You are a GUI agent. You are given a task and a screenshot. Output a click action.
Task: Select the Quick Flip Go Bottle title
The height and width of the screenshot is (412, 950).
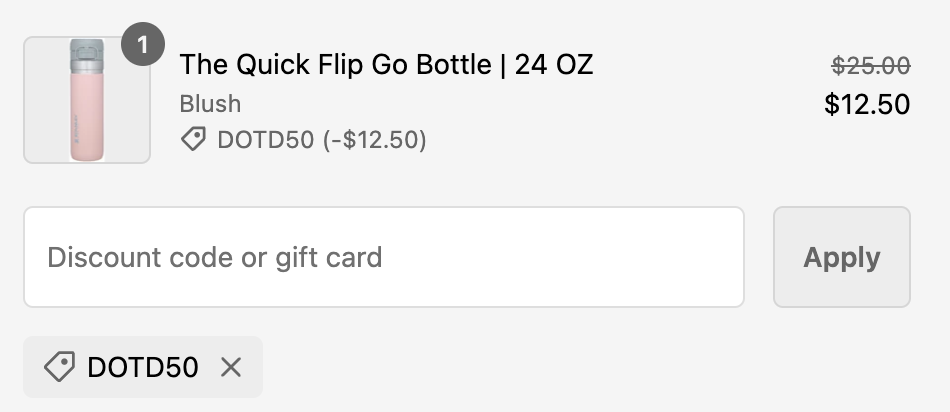pyautogui.click(x=386, y=65)
